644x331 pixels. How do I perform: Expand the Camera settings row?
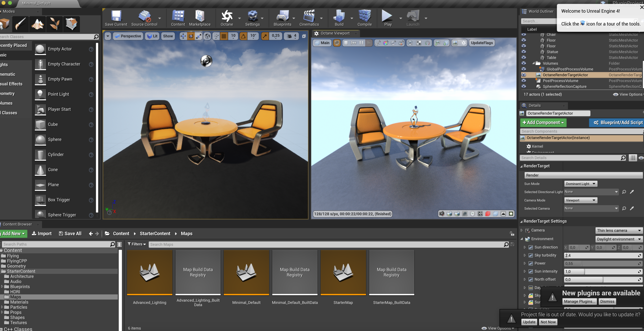(x=521, y=230)
